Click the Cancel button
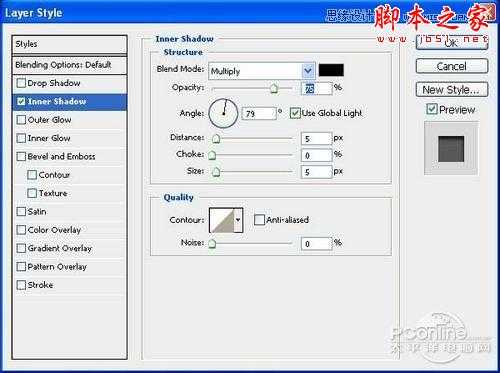The image size is (500, 373). pyautogui.click(x=452, y=66)
